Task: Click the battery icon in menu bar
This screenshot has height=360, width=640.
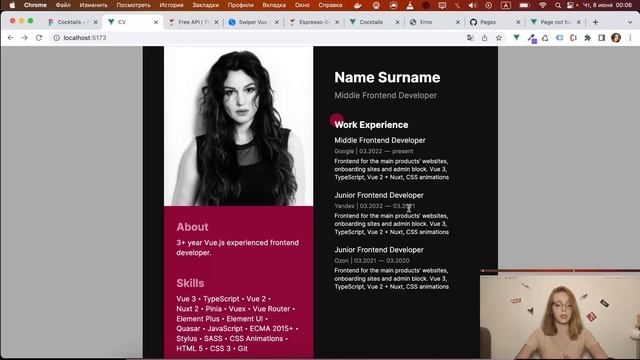Action: (524, 5)
